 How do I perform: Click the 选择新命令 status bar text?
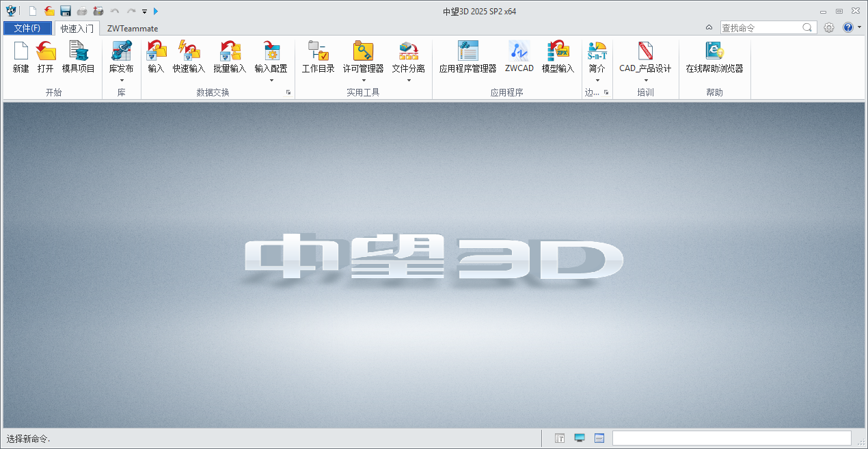28,439
